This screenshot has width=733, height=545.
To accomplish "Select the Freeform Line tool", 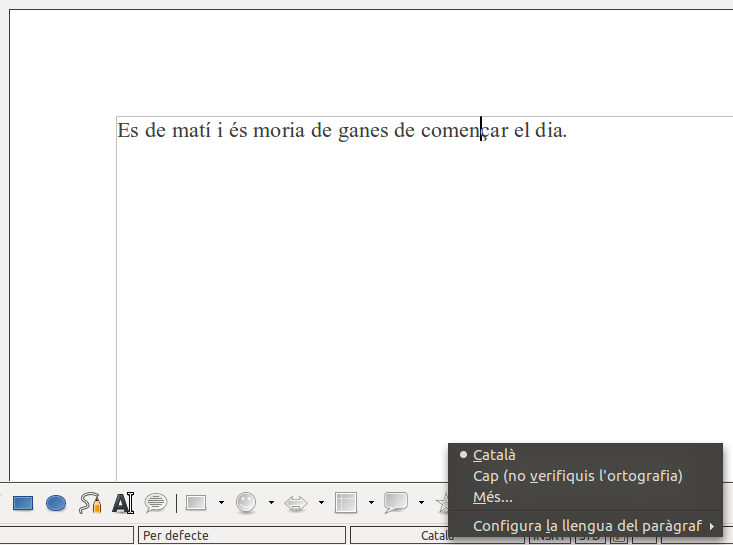I will point(90,503).
